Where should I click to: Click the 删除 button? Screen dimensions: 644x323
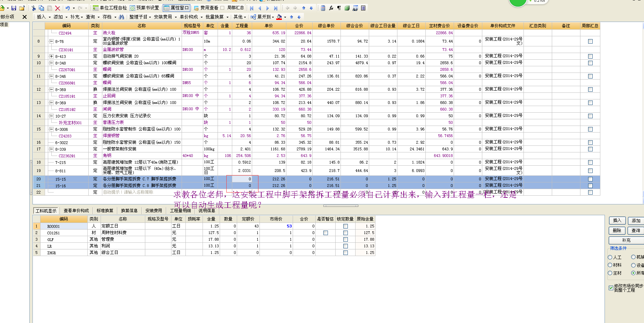617,231
